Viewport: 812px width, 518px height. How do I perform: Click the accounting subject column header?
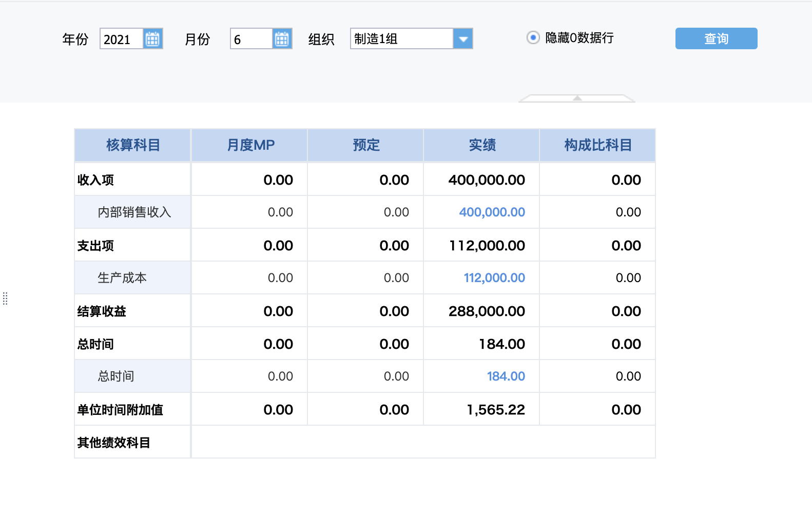[133, 145]
